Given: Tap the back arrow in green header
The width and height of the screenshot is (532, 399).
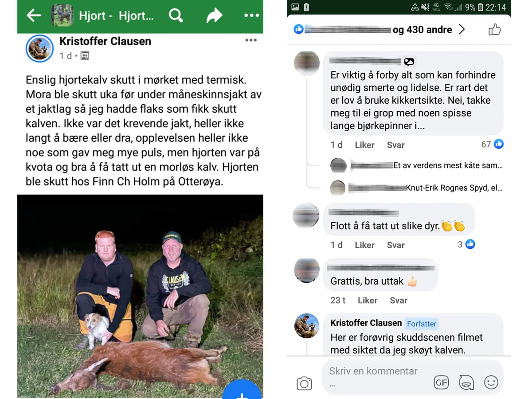Looking at the screenshot, I should (x=34, y=16).
